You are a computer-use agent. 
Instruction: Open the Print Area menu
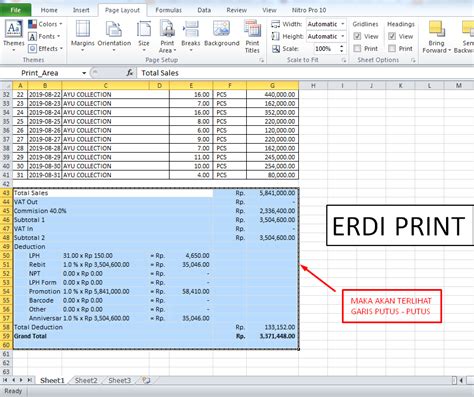[167, 36]
